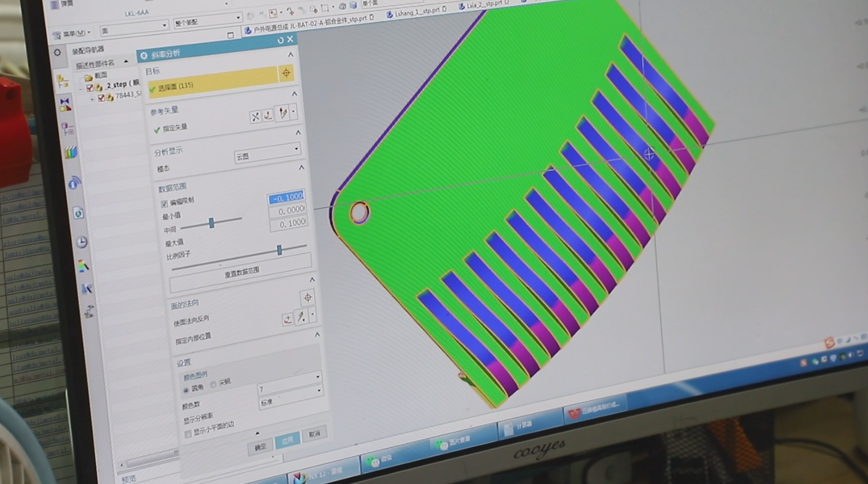Close the 斜率分析 dialog
The width and height of the screenshot is (868, 484).
click(290, 39)
